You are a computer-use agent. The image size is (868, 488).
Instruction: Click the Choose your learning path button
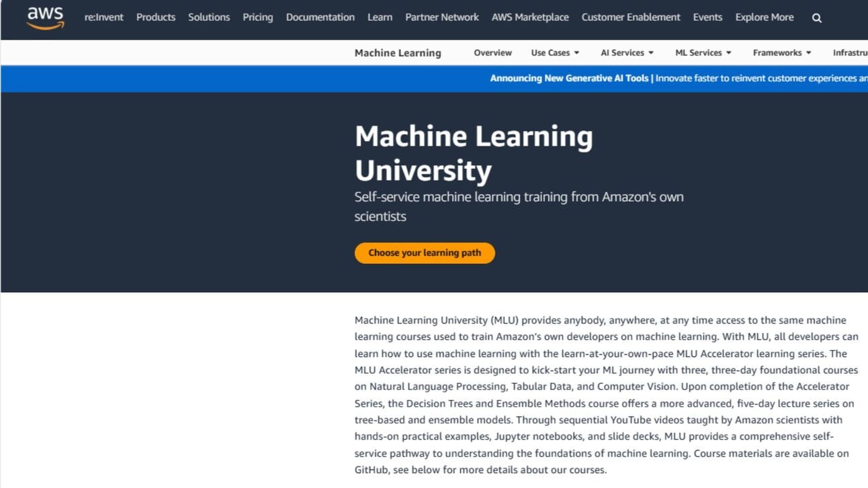[425, 253]
